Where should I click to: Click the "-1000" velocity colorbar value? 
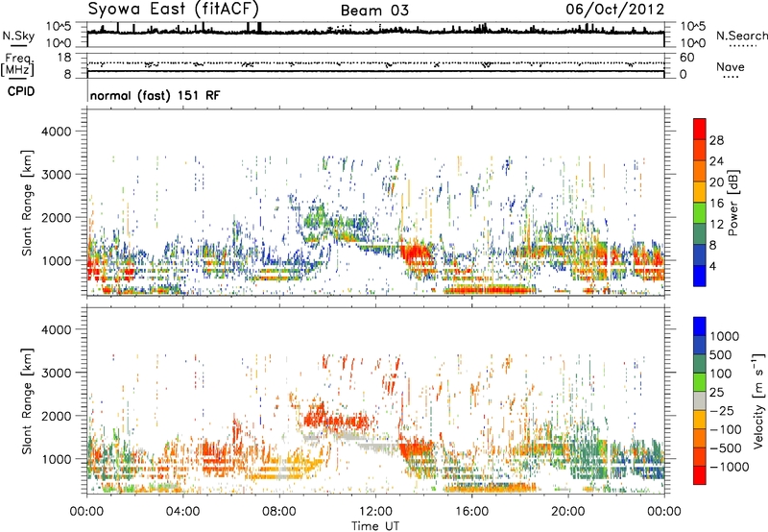(730, 467)
